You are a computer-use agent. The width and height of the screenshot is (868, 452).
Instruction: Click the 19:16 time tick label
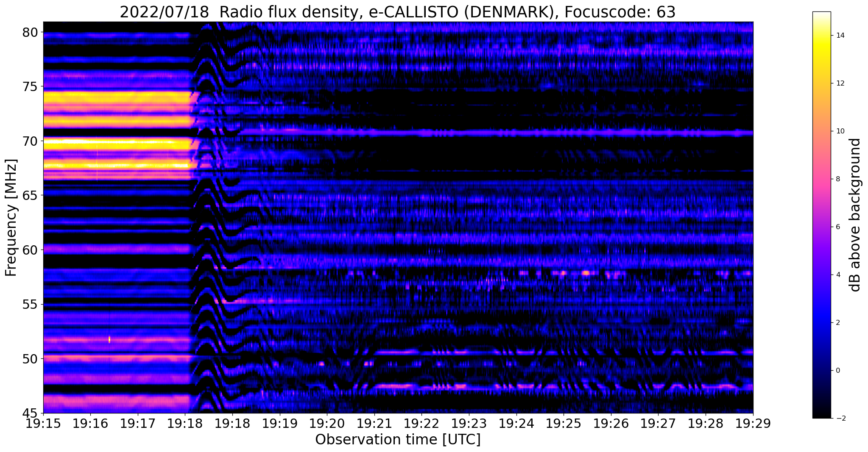point(90,424)
